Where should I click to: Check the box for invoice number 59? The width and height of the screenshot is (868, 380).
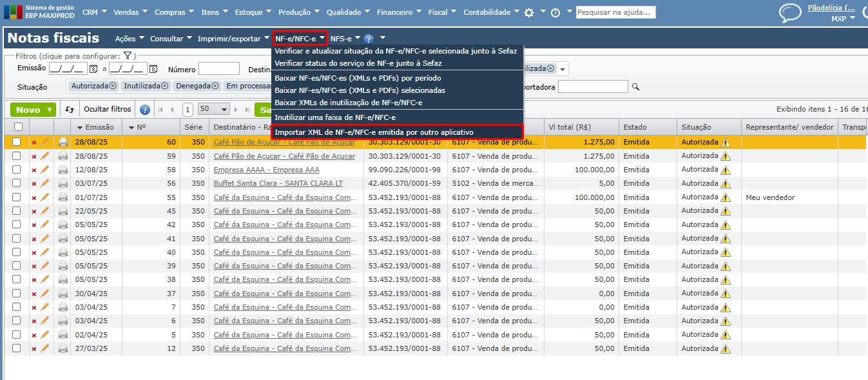tap(17, 156)
